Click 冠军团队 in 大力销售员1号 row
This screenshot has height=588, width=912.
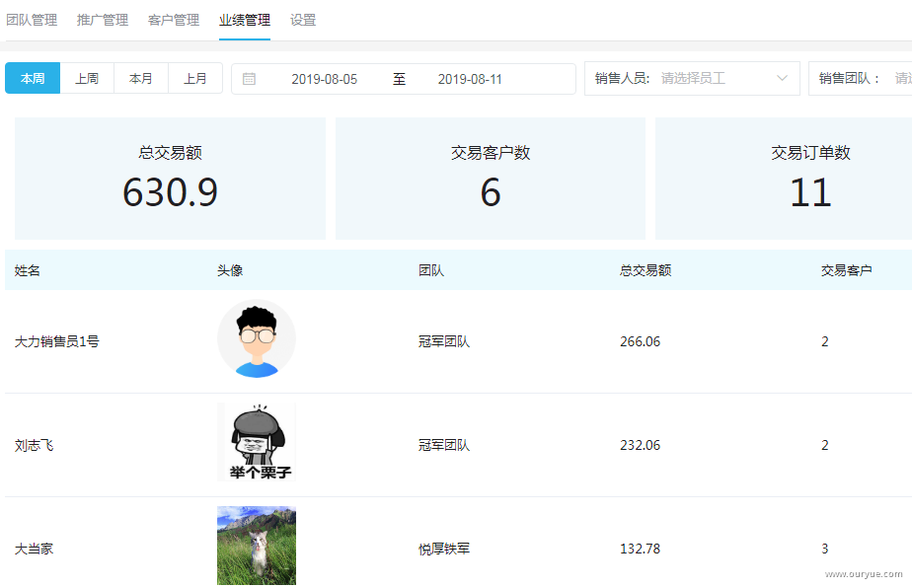444,341
